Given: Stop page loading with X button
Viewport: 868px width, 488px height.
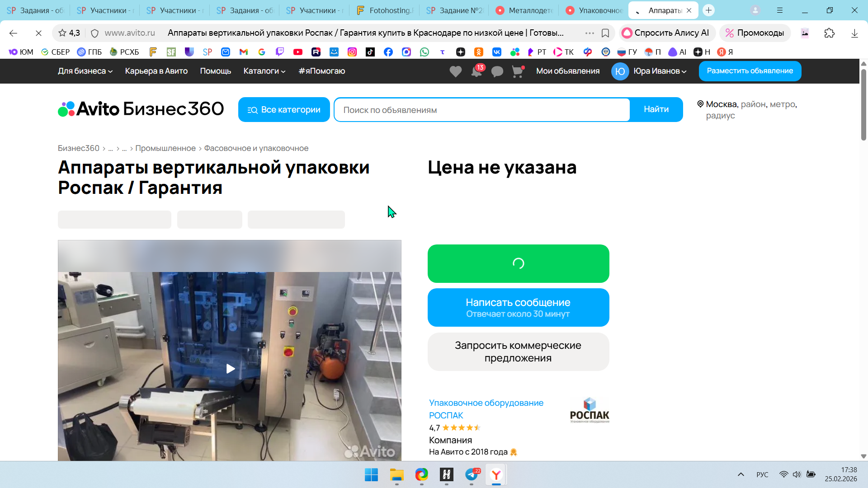Looking at the screenshot, I should [38, 33].
